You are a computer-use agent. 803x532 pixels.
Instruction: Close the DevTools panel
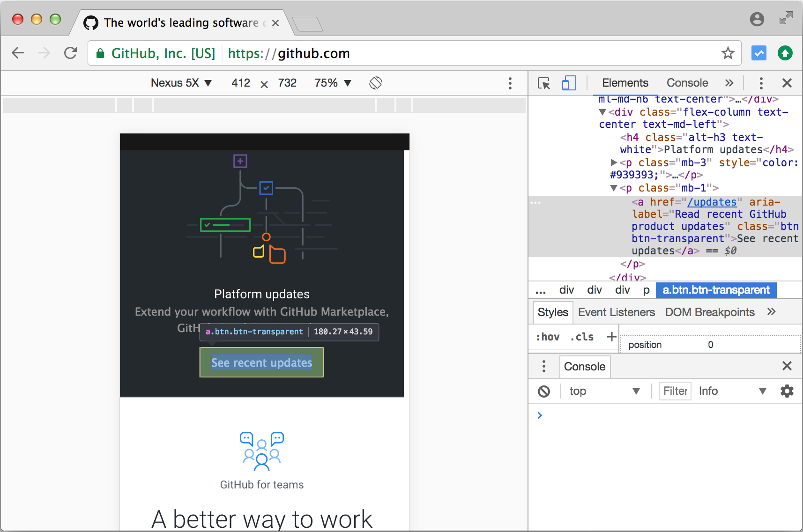click(x=787, y=83)
